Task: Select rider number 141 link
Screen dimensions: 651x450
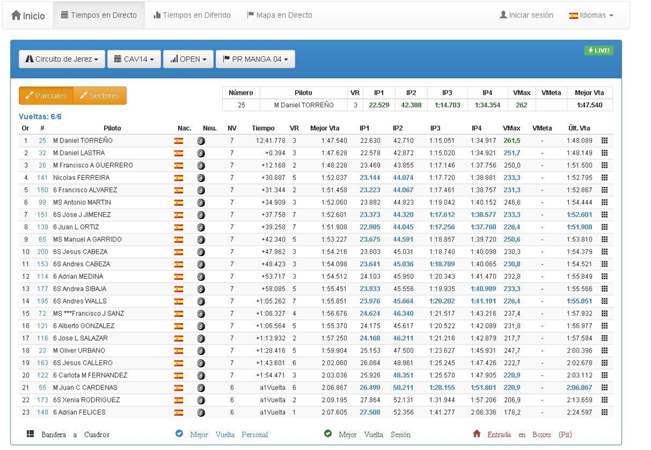Action: point(42,178)
